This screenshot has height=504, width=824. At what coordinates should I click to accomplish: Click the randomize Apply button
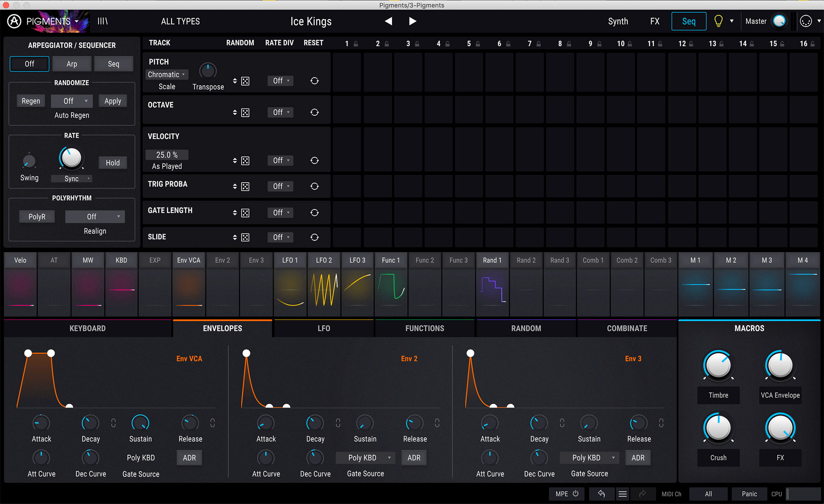click(x=113, y=101)
